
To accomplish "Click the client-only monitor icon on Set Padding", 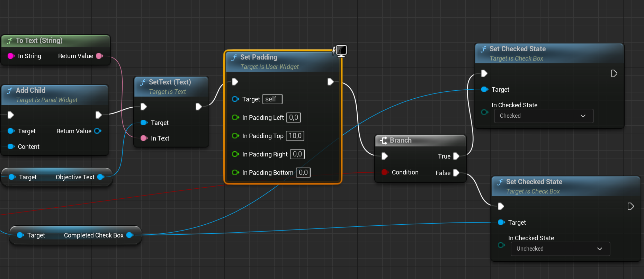I will tap(340, 51).
